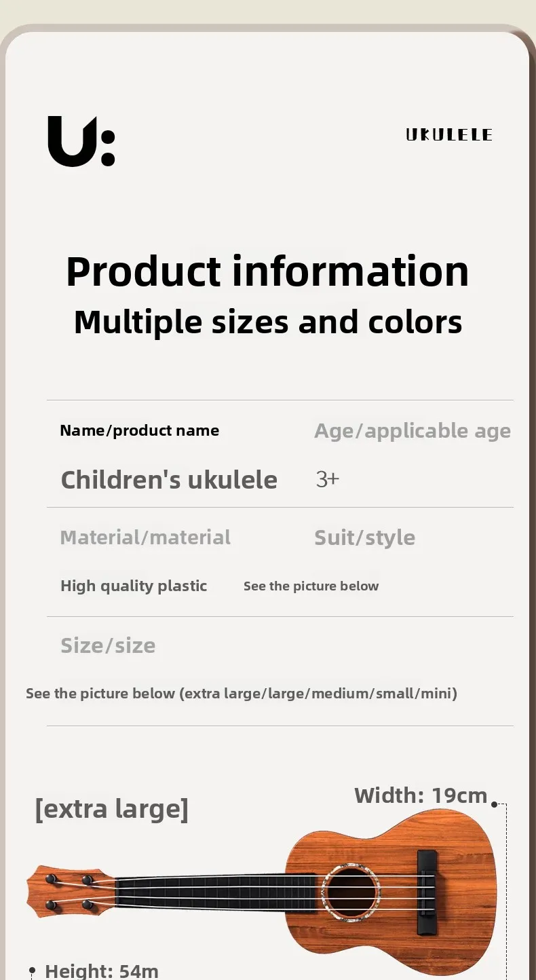Click the extra large/large/medium/small/mini size note

242,693
